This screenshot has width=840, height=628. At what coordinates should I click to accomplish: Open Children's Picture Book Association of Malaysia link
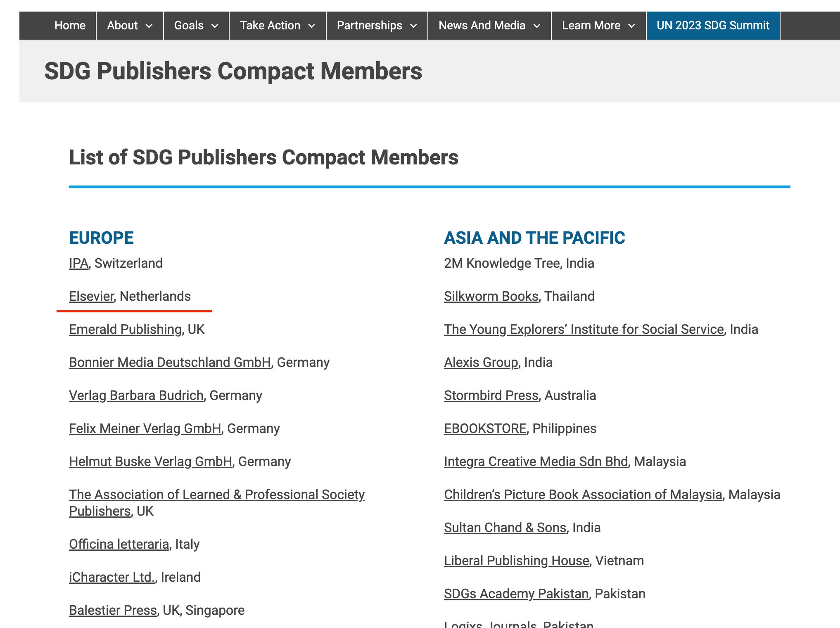click(x=583, y=495)
